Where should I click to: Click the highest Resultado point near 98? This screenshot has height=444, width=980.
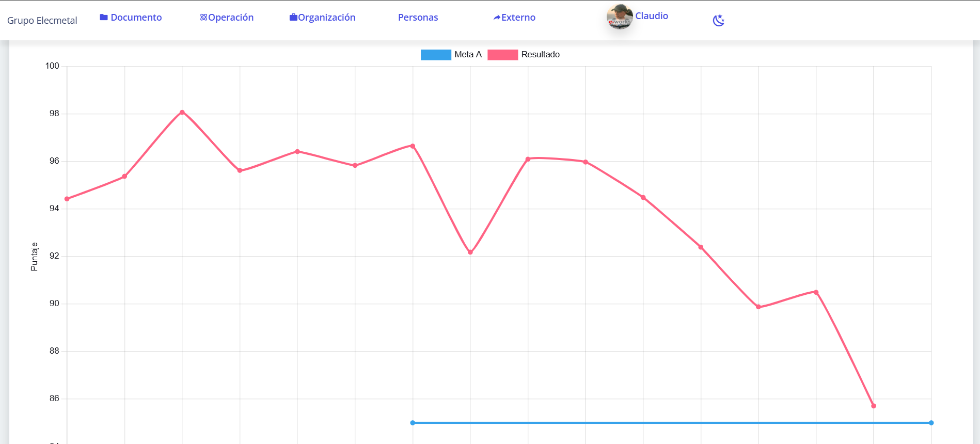pyautogui.click(x=182, y=112)
